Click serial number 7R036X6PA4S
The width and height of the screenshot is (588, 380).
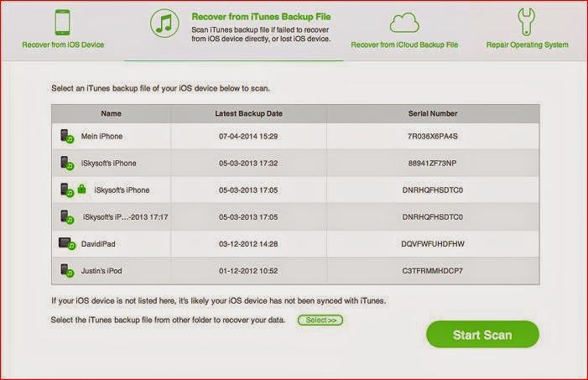coord(432,136)
